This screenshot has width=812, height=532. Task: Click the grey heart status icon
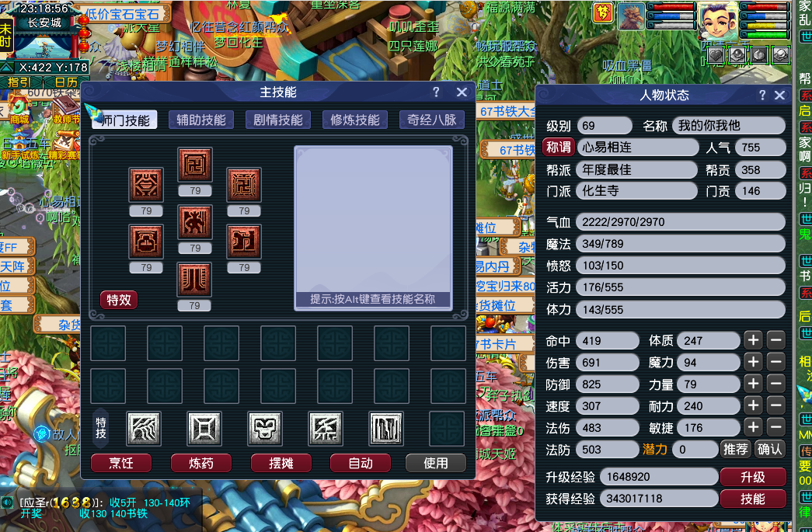716,55
